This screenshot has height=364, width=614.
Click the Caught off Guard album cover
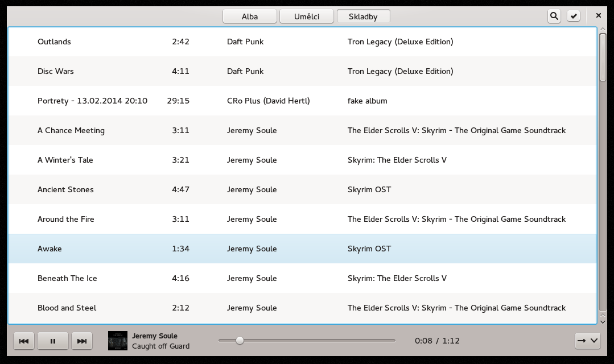click(x=118, y=341)
